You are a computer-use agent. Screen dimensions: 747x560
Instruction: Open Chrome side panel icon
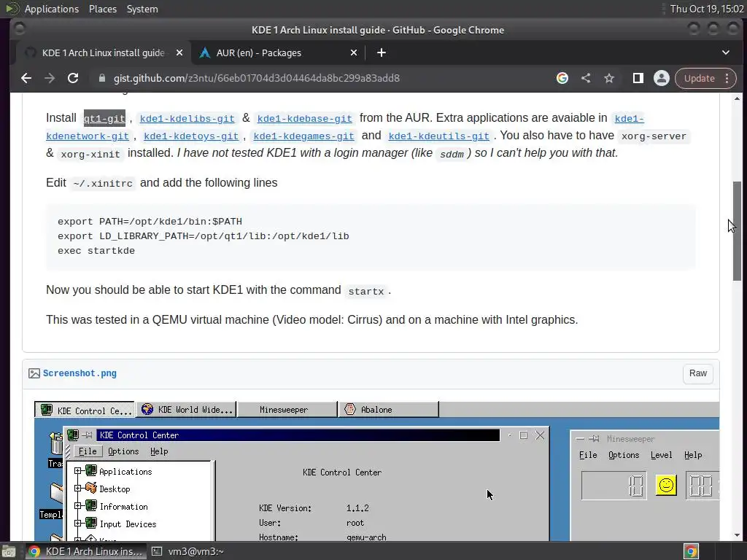[x=638, y=78]
